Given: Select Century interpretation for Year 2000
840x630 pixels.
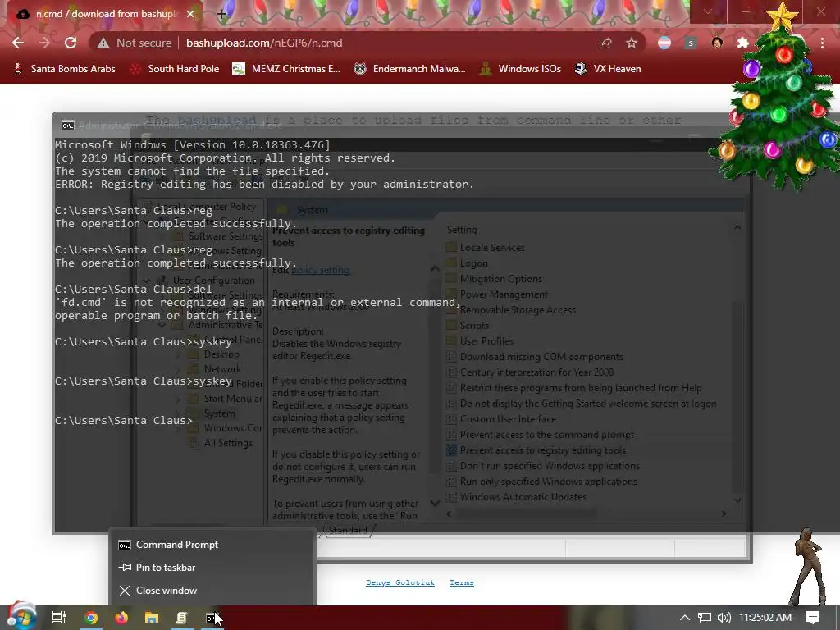Looking at the screenshot, I should 536,372.
